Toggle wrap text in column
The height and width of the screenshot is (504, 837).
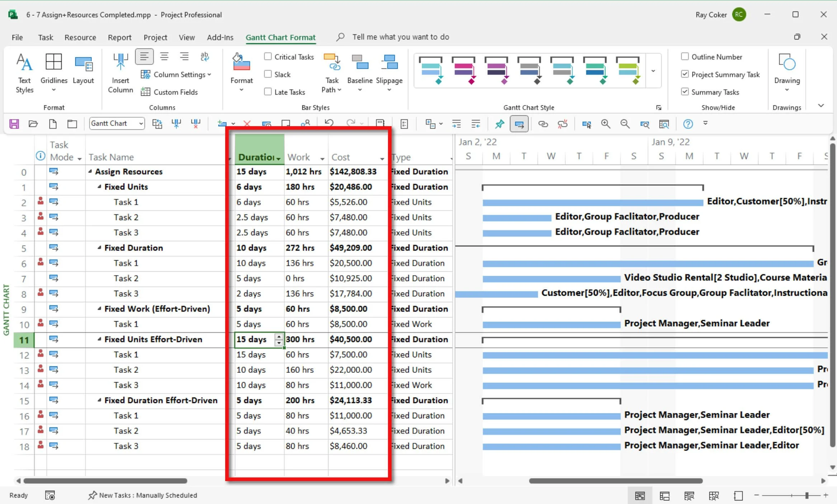tap(204, 56)
